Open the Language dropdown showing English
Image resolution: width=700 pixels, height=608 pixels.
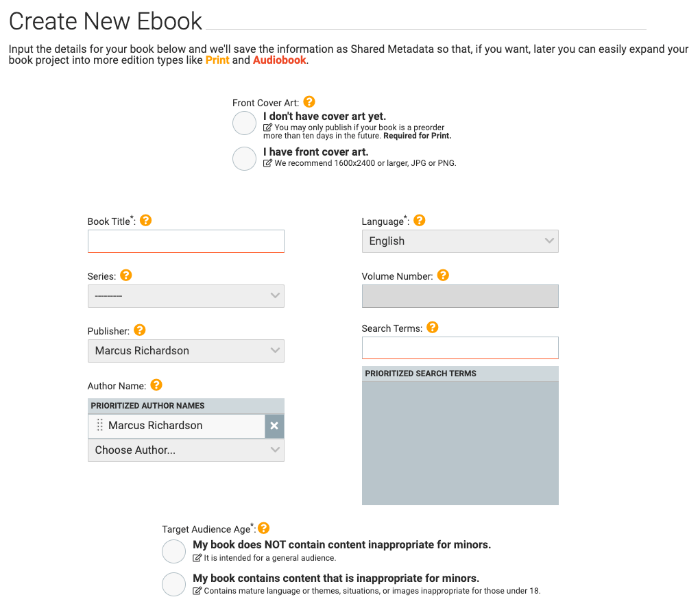(460, 241)
